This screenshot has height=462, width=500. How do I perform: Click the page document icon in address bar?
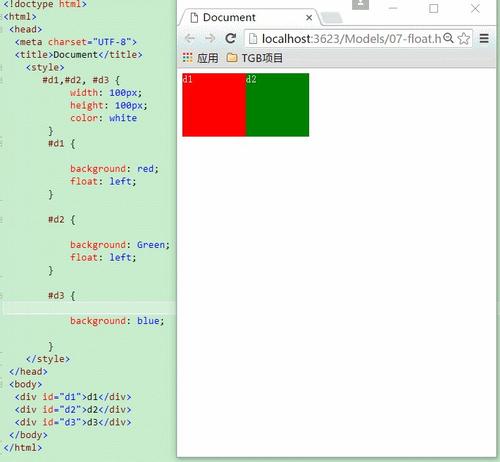coord(253,39)
